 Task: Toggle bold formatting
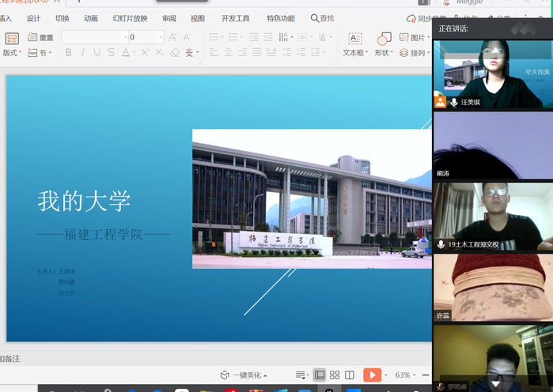[x=68, y=52]
